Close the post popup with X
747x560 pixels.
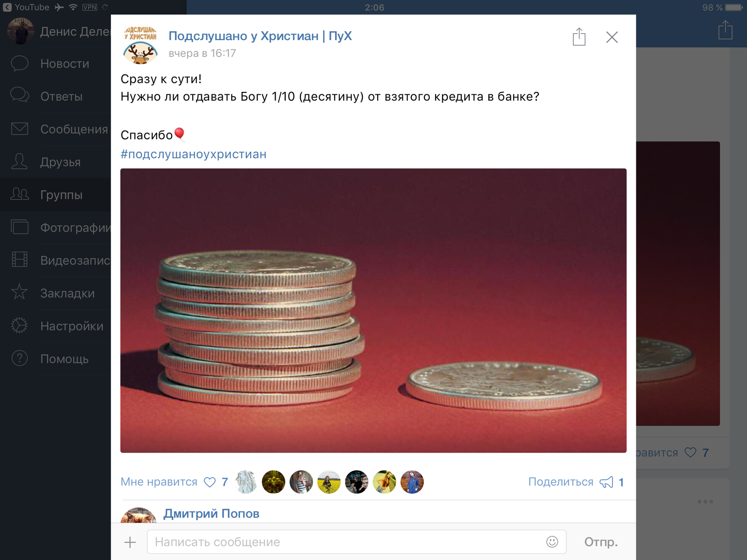tap(612, 37)
